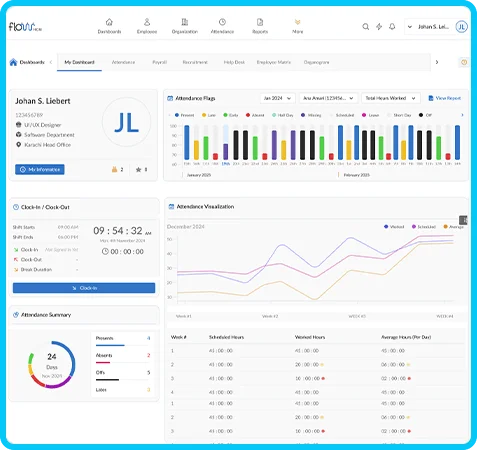Collapse breadcrumb with left chevron
The height and width of the screenshot is (450, 477).
tap(51, 62)
